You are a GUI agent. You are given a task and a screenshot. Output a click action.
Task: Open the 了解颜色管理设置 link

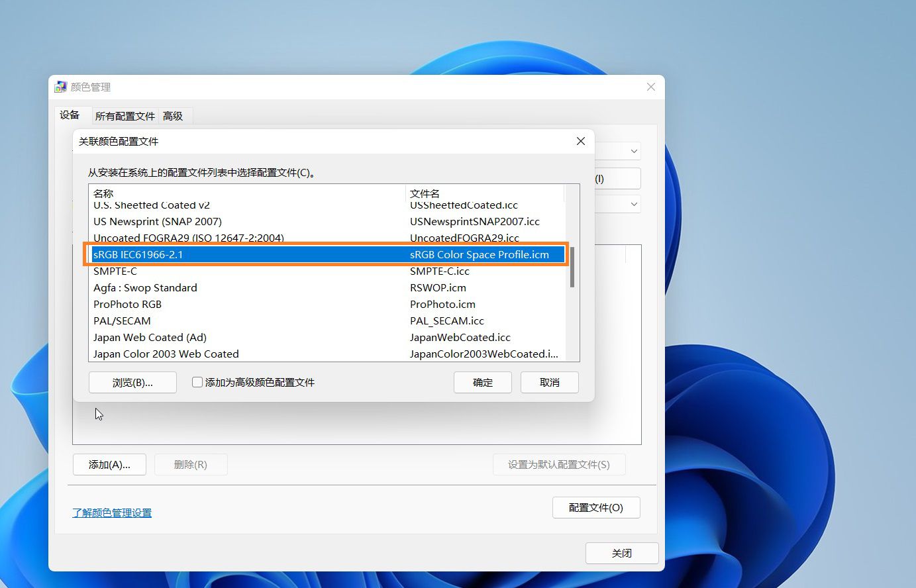[111, 513]
